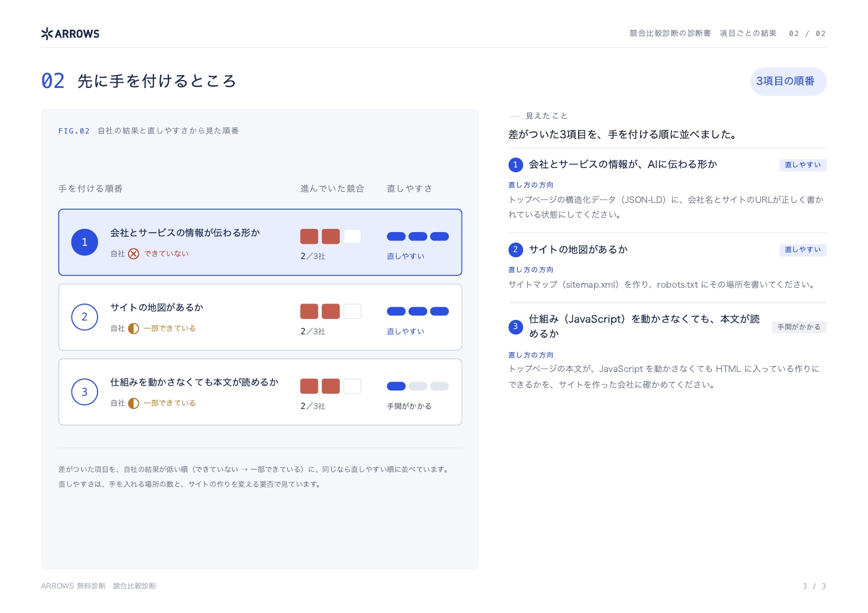This screenshot has width=868, height=613.
Task: Select the card title 仕組みを動かさなくても本文が読めるか
Action: point(194,382)
